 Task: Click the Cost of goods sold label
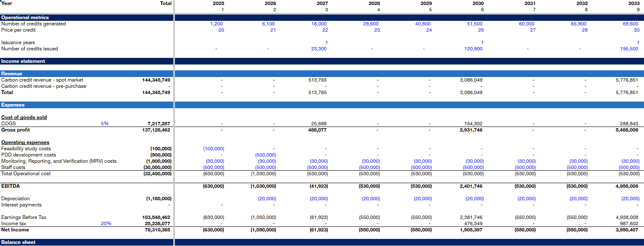(x=24, y=117)
